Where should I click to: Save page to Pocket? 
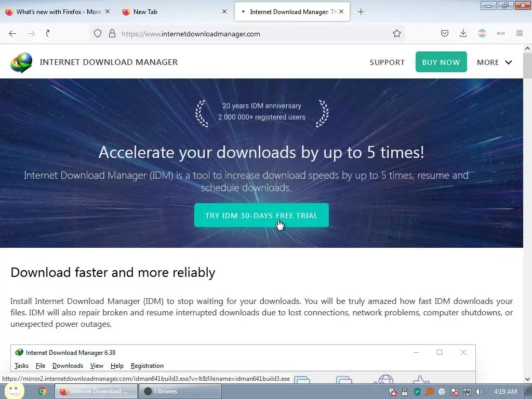pyautogui.click(x=445, y=33)
